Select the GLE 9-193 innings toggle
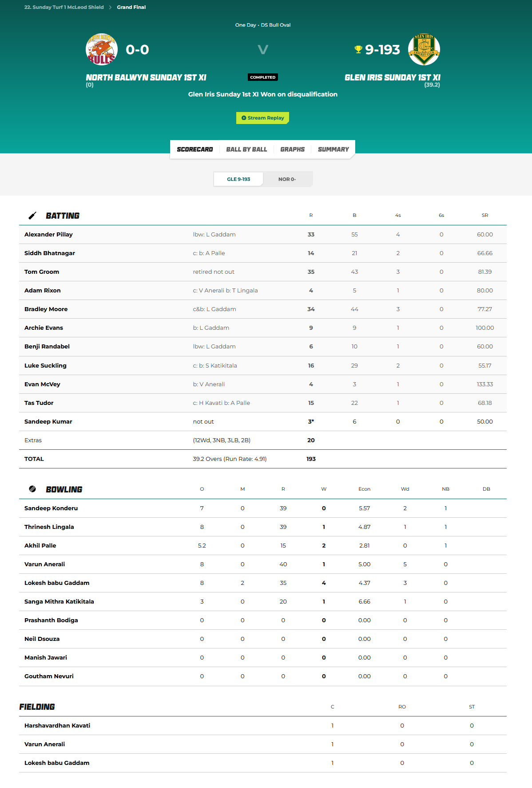Image resolution: width=532 pixels, height=788 pixels. (238, 179)
